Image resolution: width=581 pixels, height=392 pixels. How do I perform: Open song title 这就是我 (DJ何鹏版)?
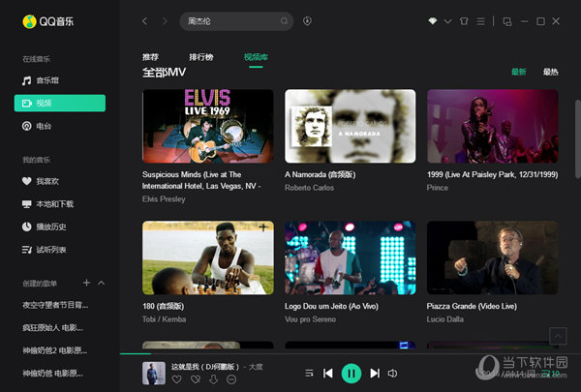pyautogui.click(x=205, y=367)
